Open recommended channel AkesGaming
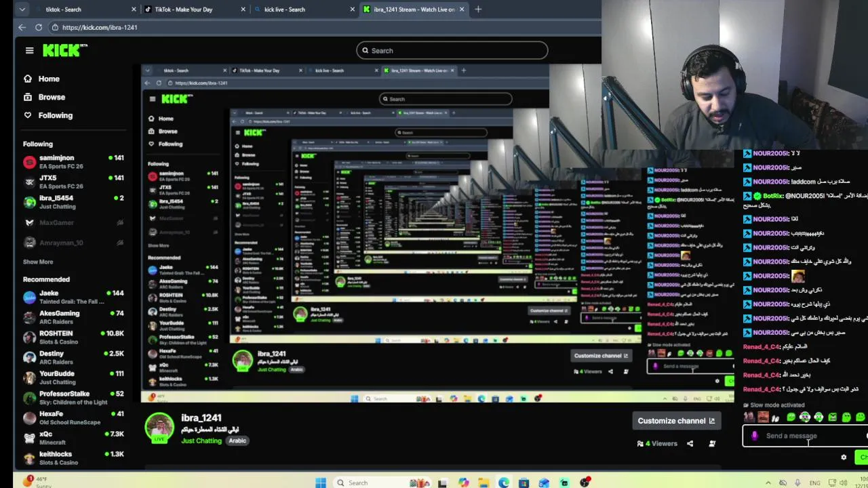 coord(73,317)
